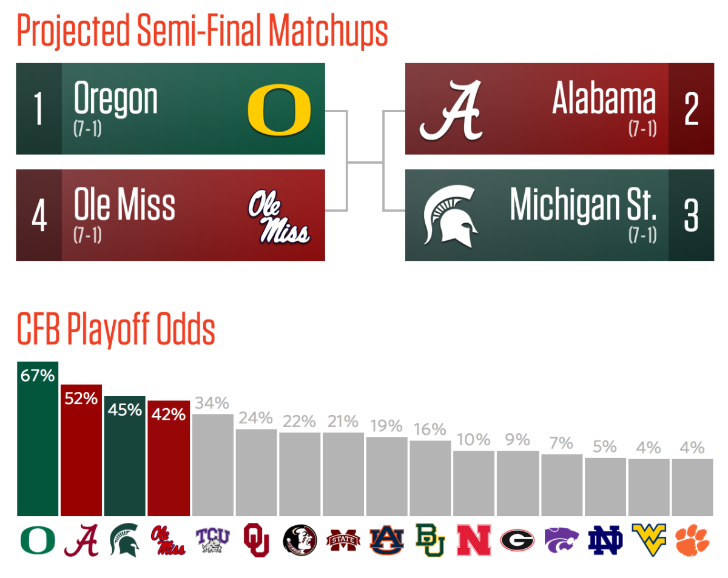The height and width of the screenshot is (578, 728).
Task: Click the purple Kansas State Wildcat logo
Action: click(x=561, y=540)
